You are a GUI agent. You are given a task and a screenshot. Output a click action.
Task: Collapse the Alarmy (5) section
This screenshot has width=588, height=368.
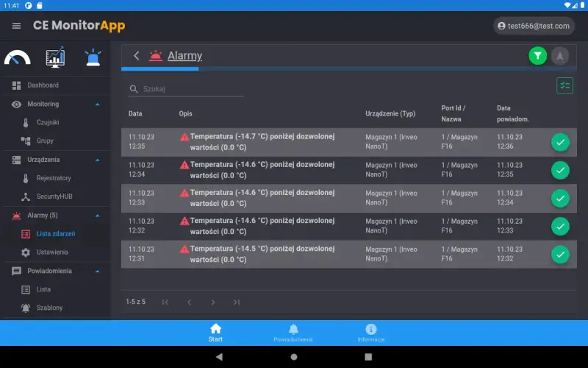click(x=98, y=216)
